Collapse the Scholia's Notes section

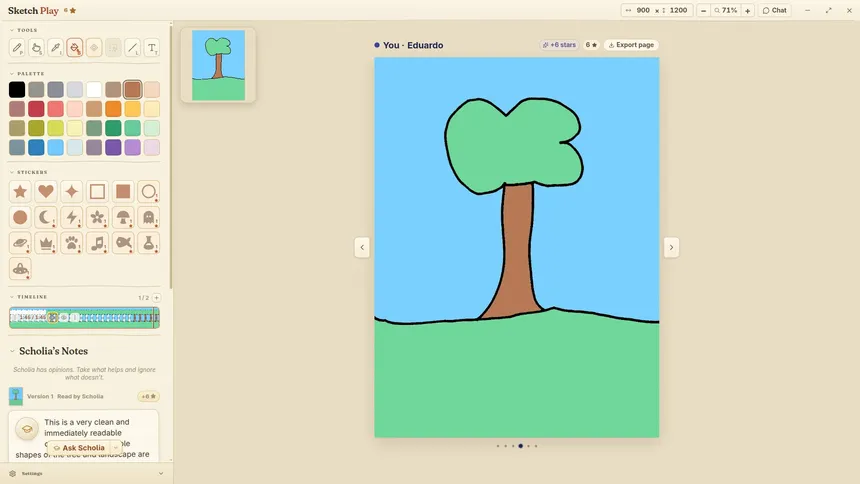tap(12, 351)
